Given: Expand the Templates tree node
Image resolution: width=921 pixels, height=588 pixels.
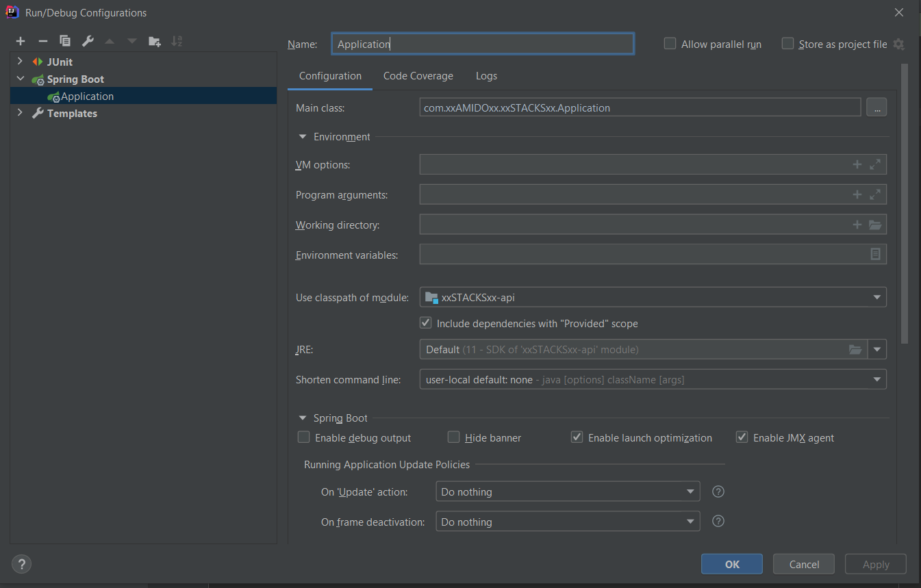Looking at the screenshot, I should point(21,113).
